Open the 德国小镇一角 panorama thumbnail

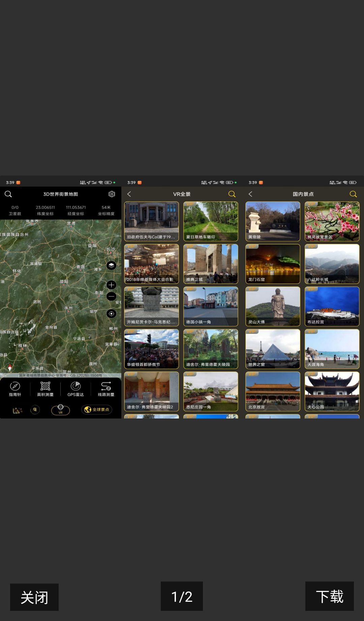(211, 306)
